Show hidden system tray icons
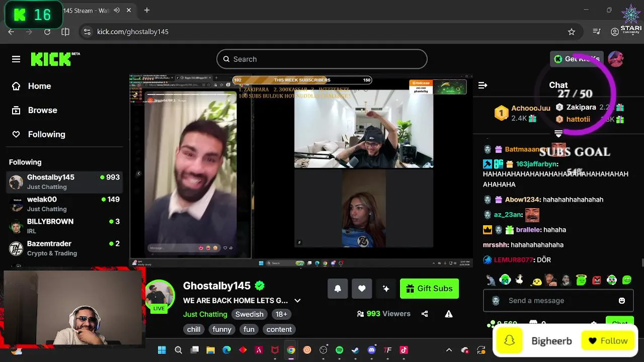The height and width of the screenshot is (362, 644). tap(449, 350)
